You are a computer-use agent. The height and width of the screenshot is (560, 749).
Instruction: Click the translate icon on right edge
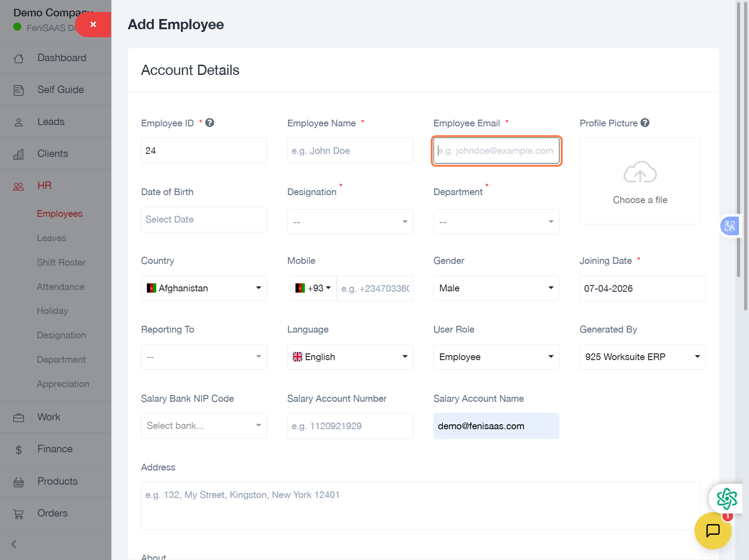[729, 226]
